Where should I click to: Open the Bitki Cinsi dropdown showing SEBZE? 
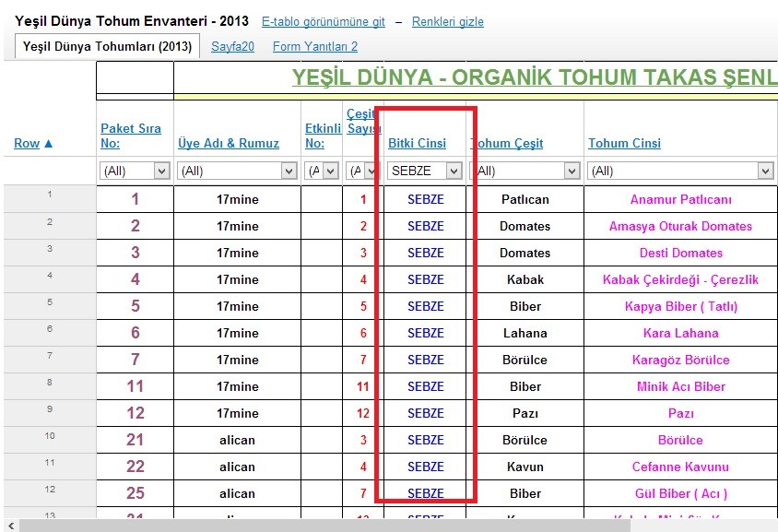(424, 171)
